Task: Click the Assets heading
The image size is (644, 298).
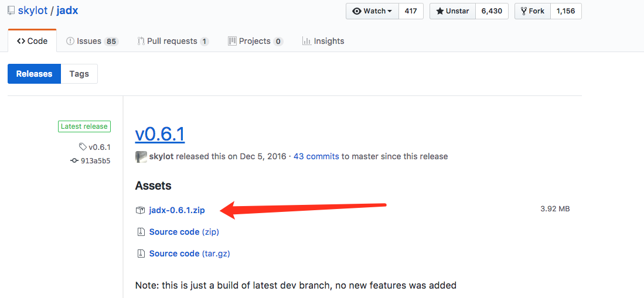Action: [x=153, y=186]
